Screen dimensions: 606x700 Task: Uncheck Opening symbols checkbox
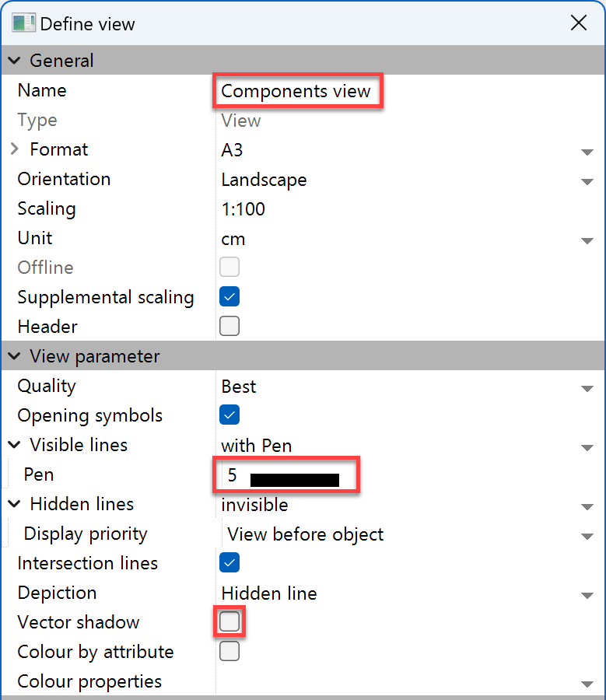(229, 415)
